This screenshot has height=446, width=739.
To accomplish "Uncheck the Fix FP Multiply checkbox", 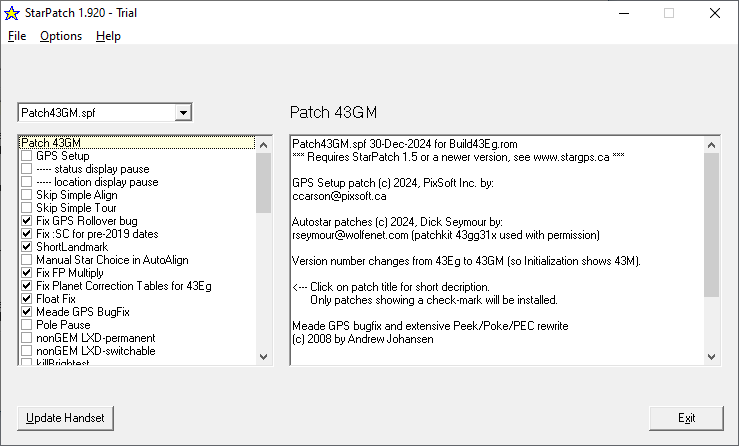I will point(26,273).
